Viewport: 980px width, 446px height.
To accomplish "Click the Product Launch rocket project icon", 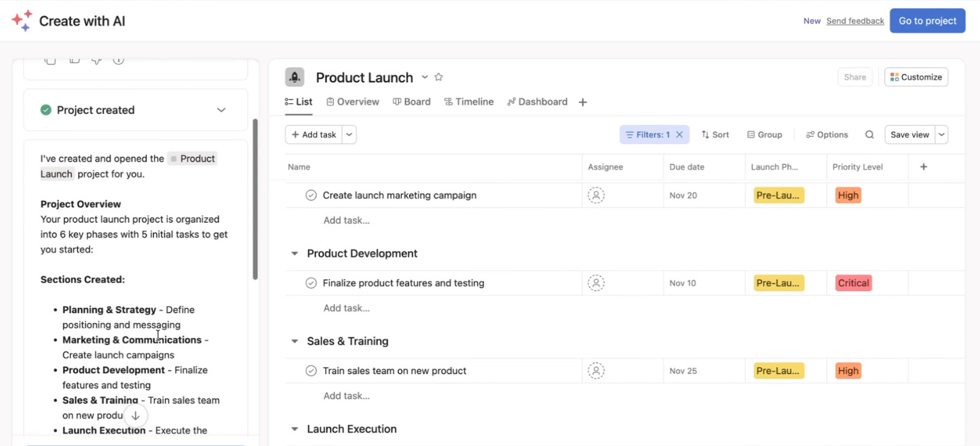I will tap(295, 77).
